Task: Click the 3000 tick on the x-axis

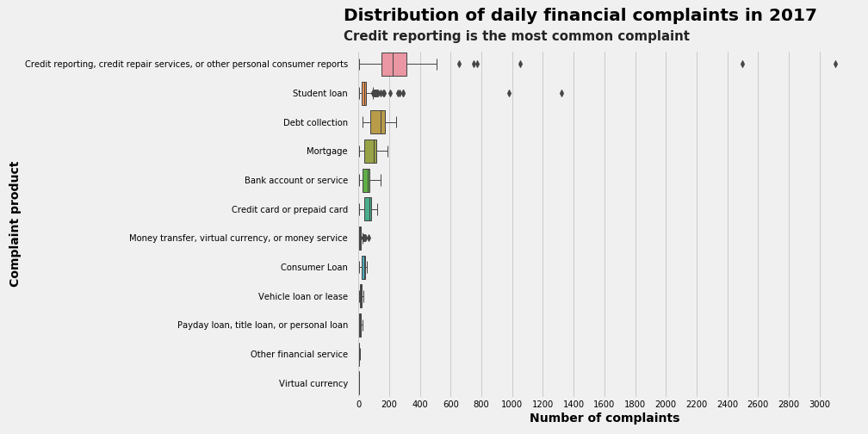Action: (819, 403)
